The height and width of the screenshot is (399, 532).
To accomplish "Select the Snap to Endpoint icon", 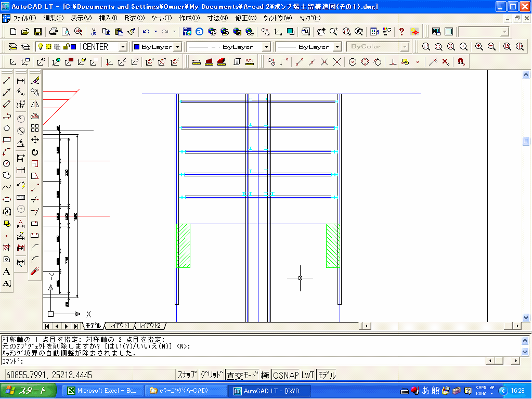I will (x=299, y=62).
